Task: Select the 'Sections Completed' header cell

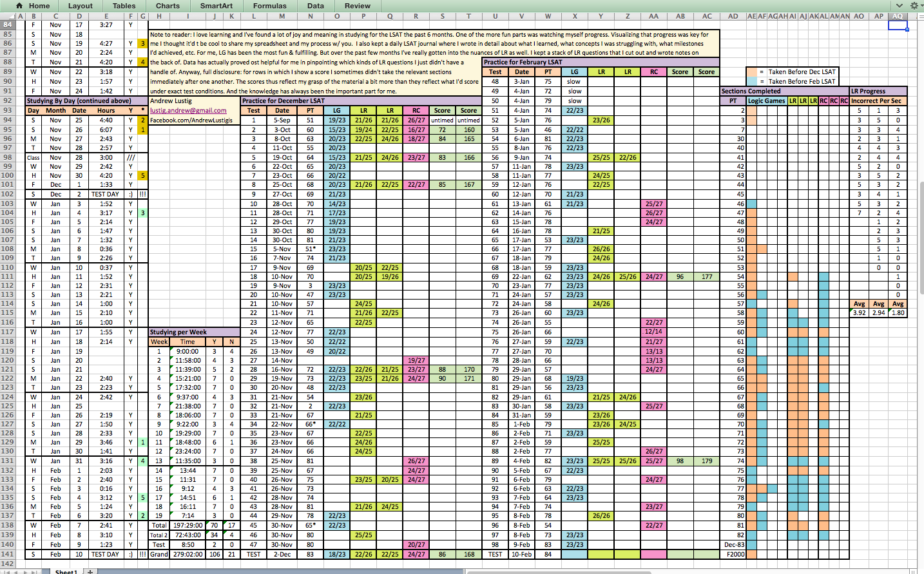Action: (x=784, y=91)
